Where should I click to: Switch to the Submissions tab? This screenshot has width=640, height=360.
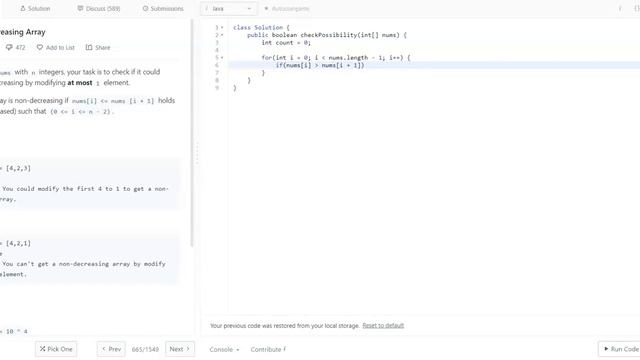point(163,9)
